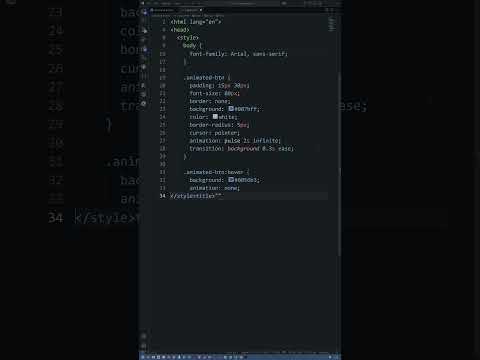Screen dimensions: 480x360
Task: Click the white color swatch on line 24
Action: (215, 116)
